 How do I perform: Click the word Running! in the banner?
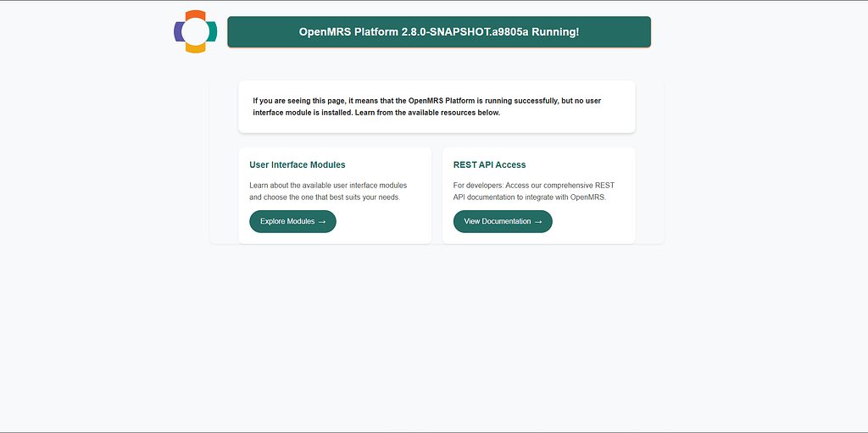coord(555,32)
